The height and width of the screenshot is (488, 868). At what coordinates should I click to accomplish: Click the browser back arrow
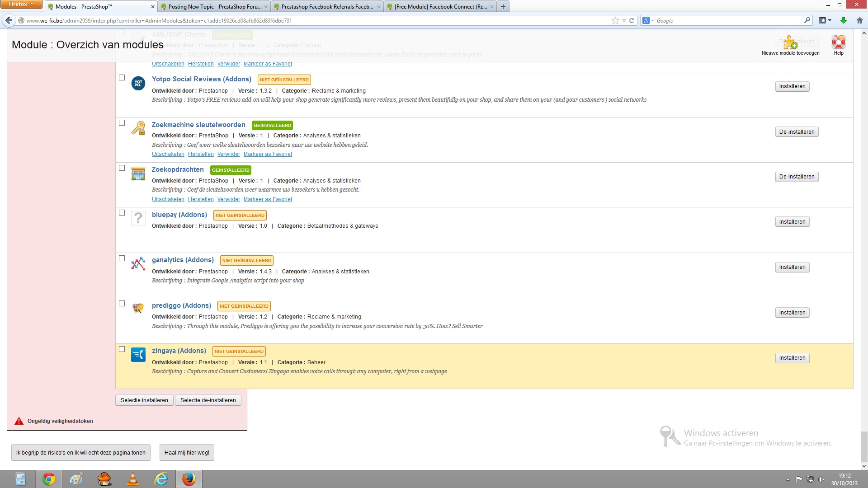coord(9,20)
